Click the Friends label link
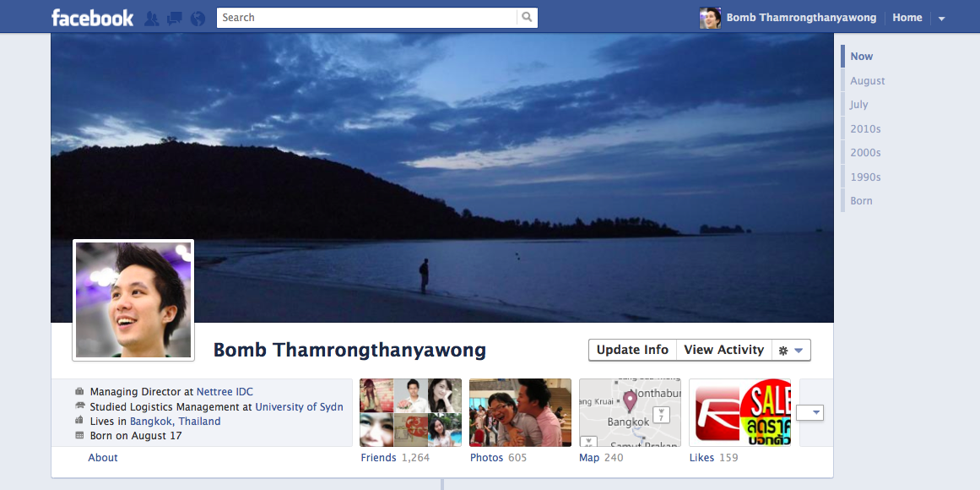The height and width of the screenshot is (490, 980). [x=378, y=457]
